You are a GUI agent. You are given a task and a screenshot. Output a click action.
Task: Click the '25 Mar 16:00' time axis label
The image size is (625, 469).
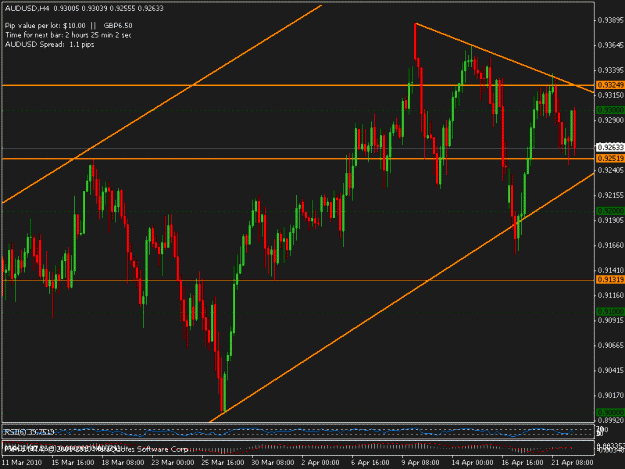(x=222, y=463)
